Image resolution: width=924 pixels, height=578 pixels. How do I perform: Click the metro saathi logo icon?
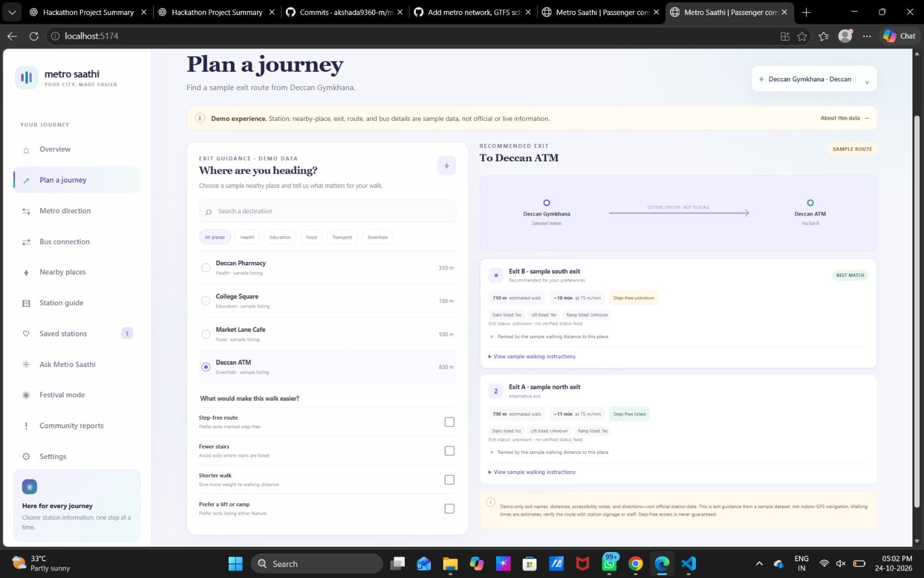[27, 77]
